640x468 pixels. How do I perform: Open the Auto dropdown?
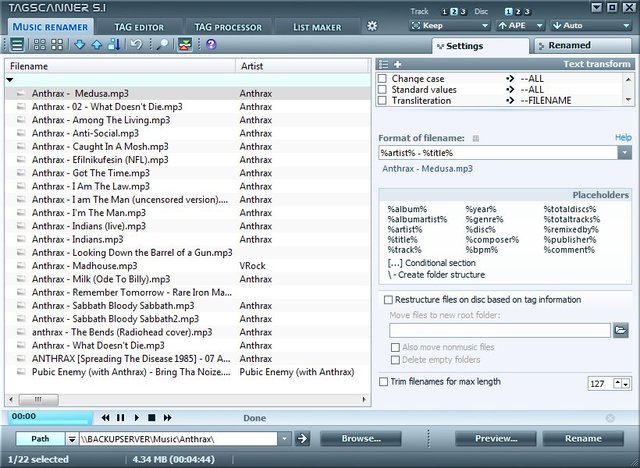point(591,26)
